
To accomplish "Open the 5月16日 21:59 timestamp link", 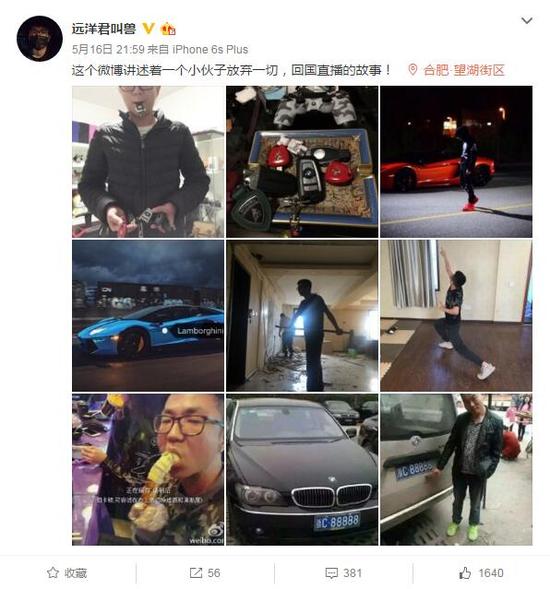I will coord(108,49).
